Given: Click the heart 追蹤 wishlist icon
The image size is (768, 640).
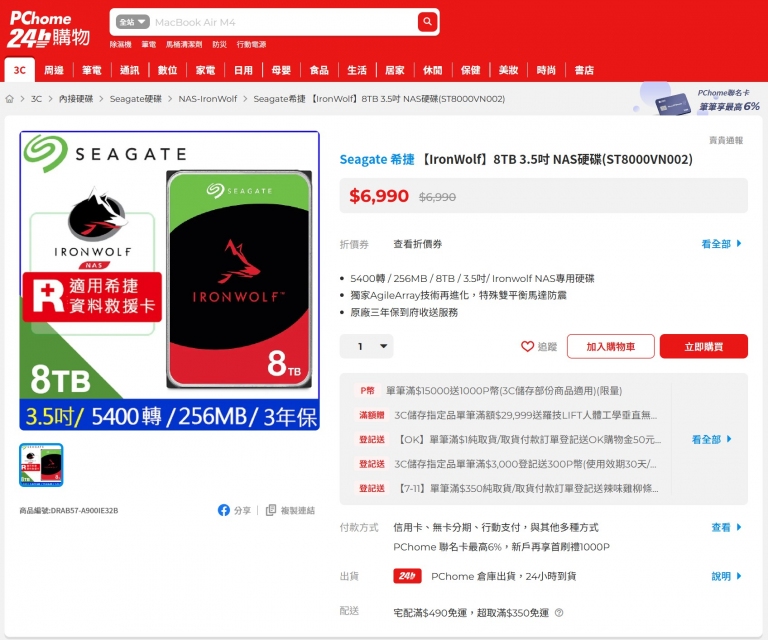Looking at the screenshot, I should (x=527, y=346).
